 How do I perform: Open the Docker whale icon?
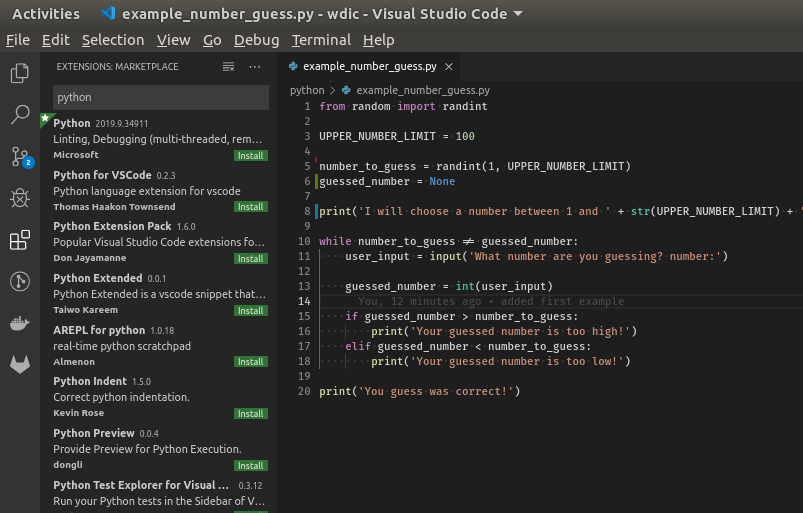[x=19, y=324]
